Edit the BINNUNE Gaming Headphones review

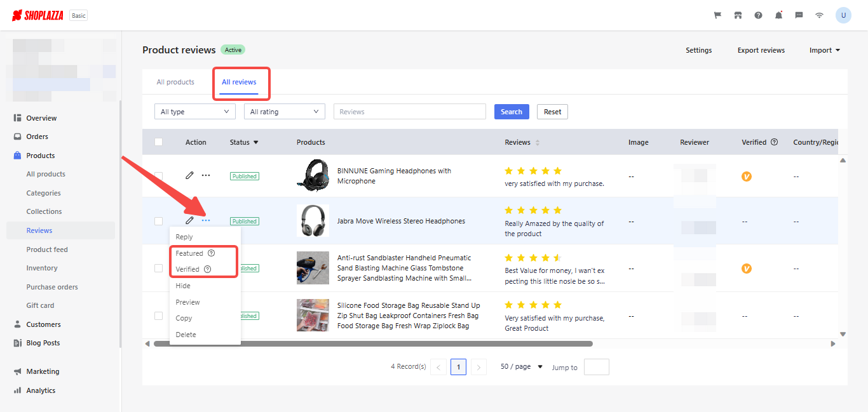tap(189, 175)
